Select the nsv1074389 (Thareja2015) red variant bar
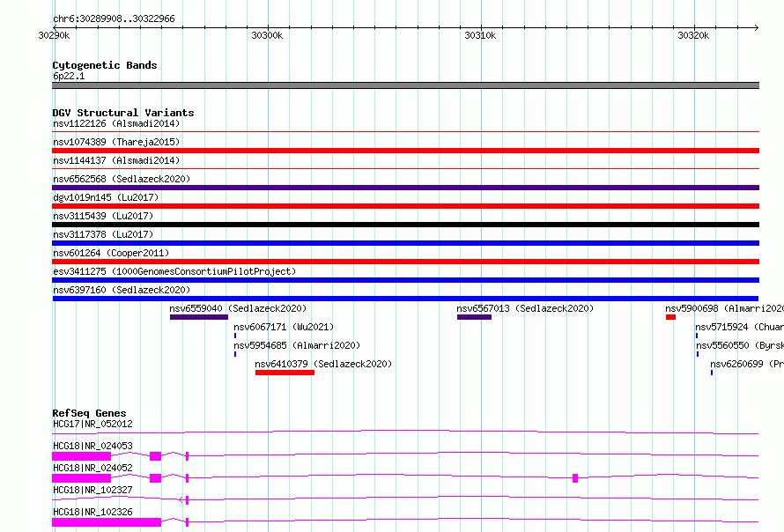Image resolution: width=784 pixels, height=532 pixels. (405, 151)
